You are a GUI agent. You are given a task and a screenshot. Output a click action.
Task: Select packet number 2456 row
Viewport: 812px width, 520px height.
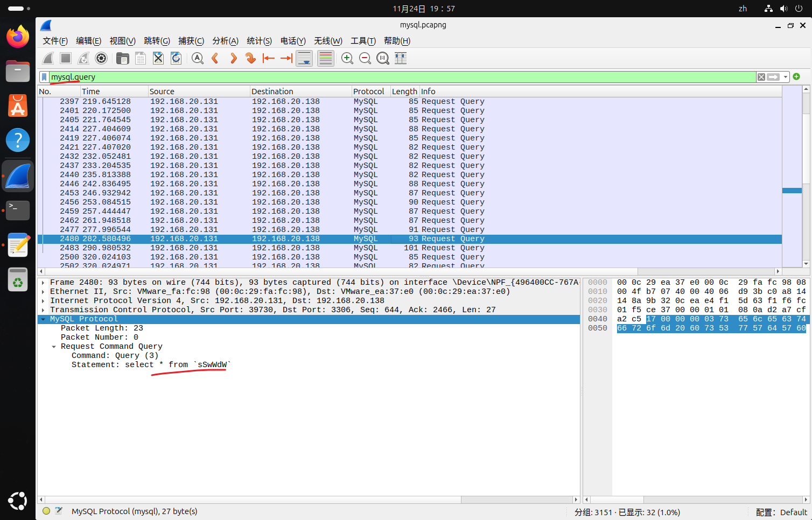tap(409, 202)
